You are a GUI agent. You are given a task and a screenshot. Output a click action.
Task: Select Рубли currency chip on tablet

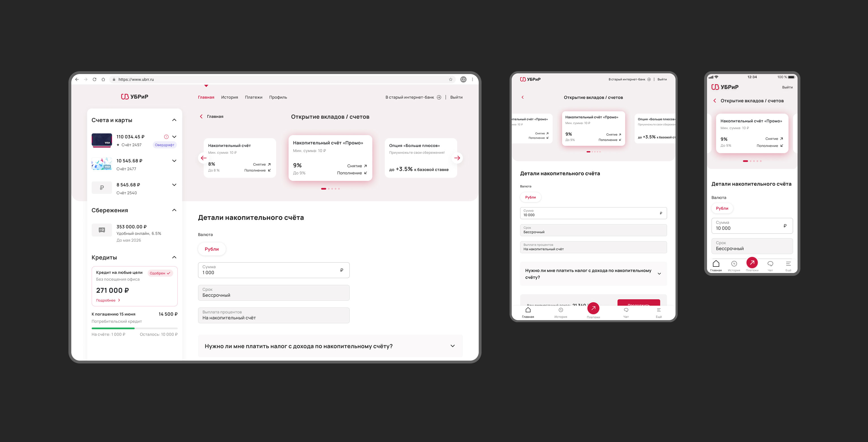pos(530,197)
